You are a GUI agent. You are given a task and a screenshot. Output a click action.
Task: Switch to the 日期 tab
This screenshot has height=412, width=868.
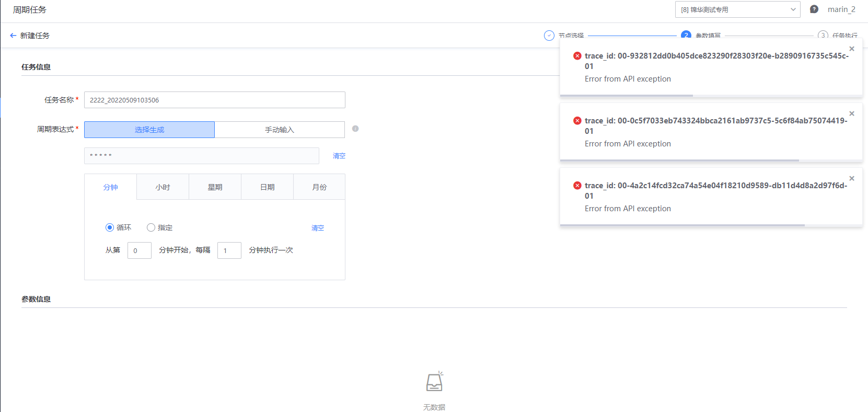tap(267, 187)
